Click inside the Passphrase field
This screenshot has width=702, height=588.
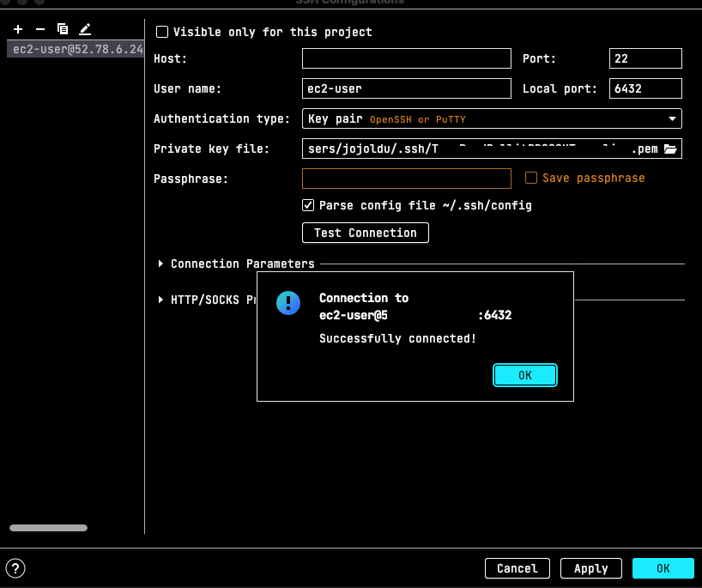[406, 178]
